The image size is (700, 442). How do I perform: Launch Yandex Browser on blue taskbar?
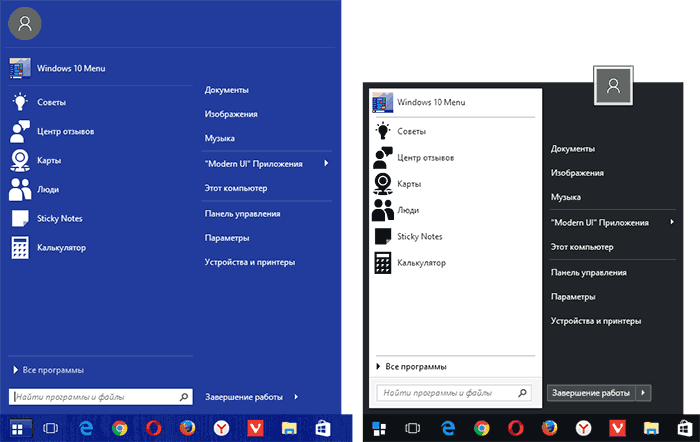coord(221,429)
